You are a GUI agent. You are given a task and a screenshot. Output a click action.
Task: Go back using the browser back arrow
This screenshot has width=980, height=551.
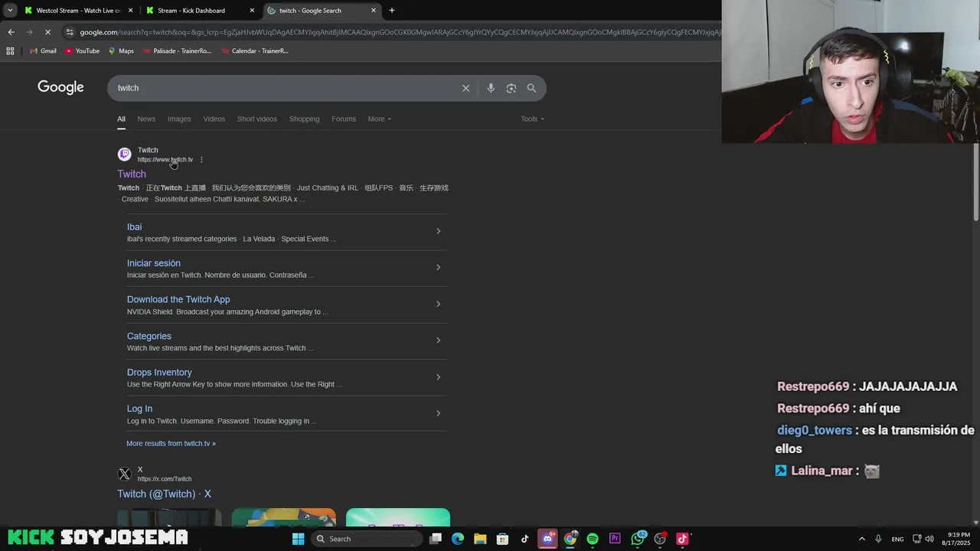(x=11, y=32)
